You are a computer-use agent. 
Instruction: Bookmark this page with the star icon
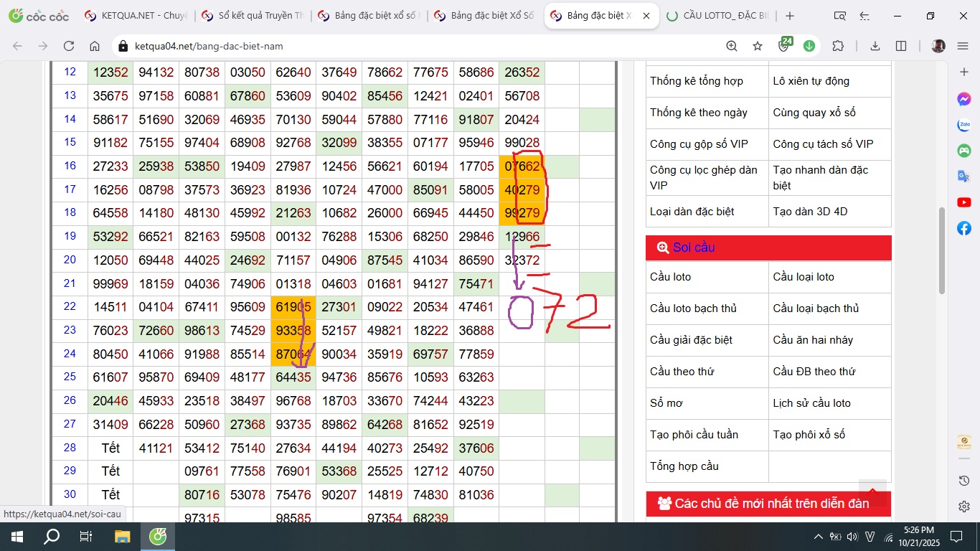point(758,46)
